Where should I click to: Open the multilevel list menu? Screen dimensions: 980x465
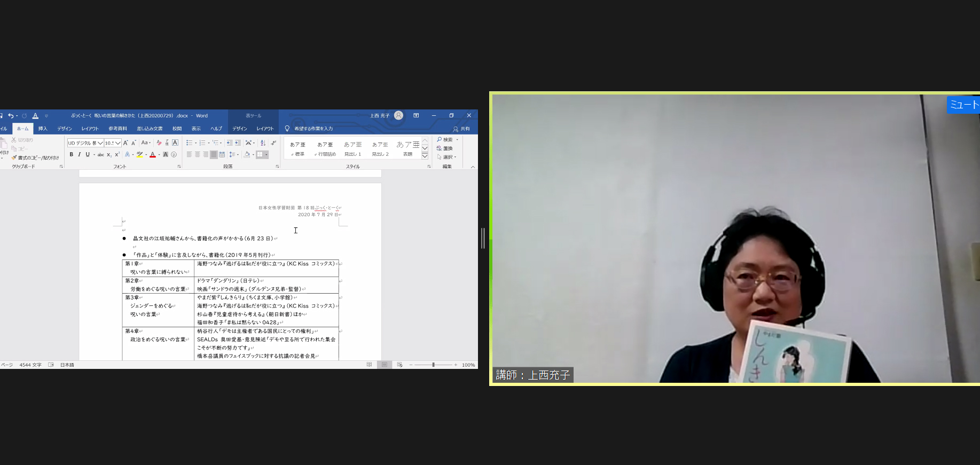click(216, 143)
